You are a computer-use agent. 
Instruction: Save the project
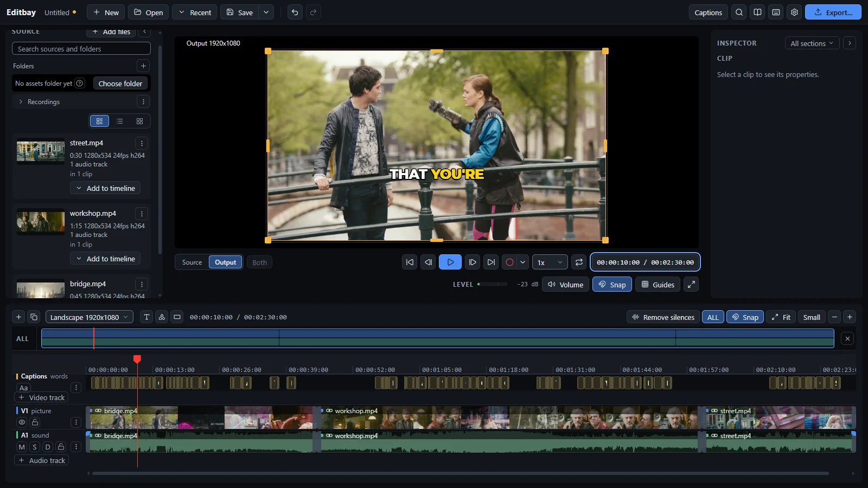click(x=240, y=12)
